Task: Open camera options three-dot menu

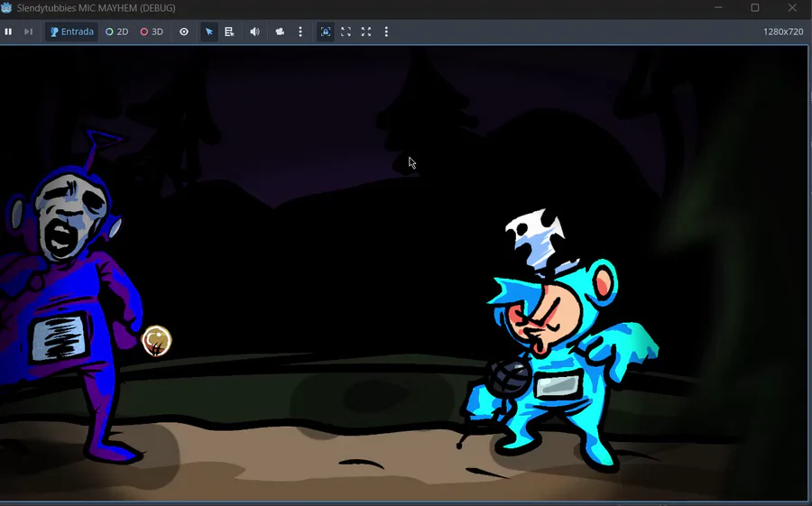Action: pos(300,32)
